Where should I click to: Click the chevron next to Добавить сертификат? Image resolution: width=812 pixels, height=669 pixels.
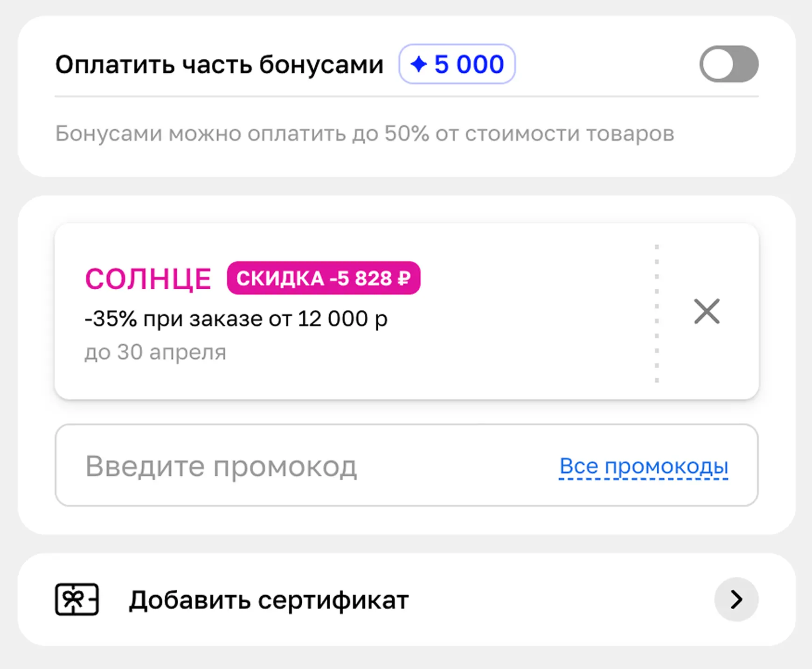tap(736, 600)
